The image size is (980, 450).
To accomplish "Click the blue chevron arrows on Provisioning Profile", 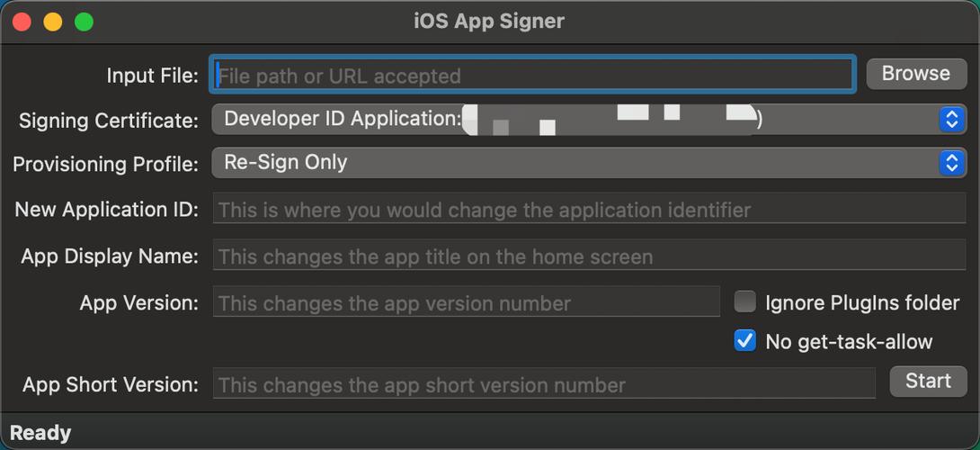I will pos(951,163).
